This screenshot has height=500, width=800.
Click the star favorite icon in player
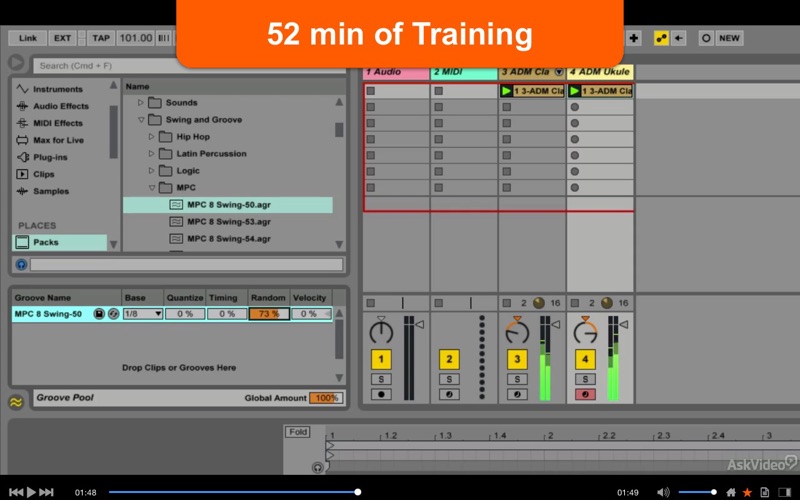(x=747, y=492)
